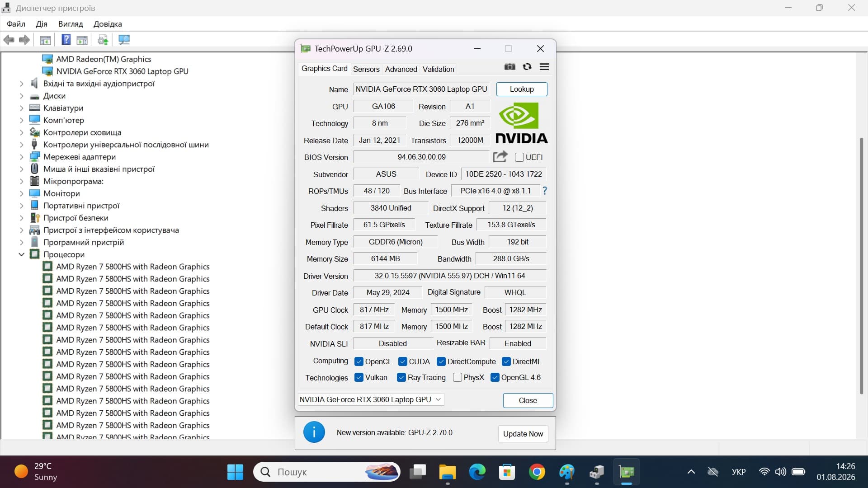Click the update driver toolbar icon
This screenshot has height=488, width=868.
click(x=103, y=40)
